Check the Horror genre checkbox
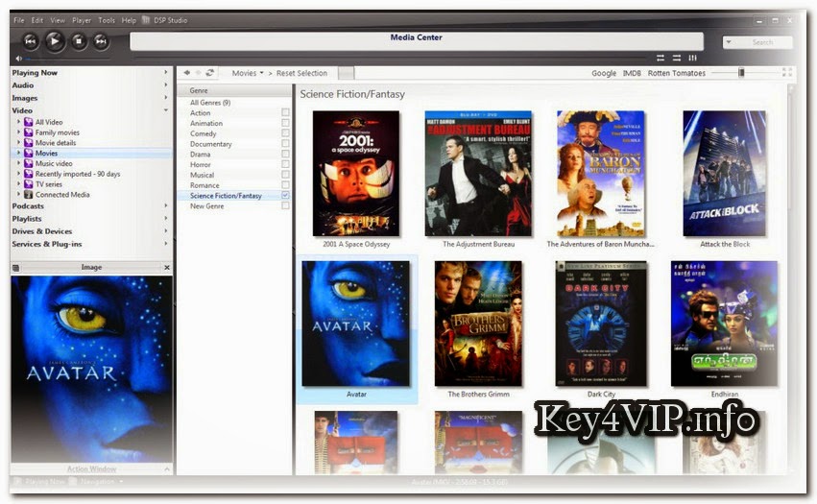 [285, 164]
